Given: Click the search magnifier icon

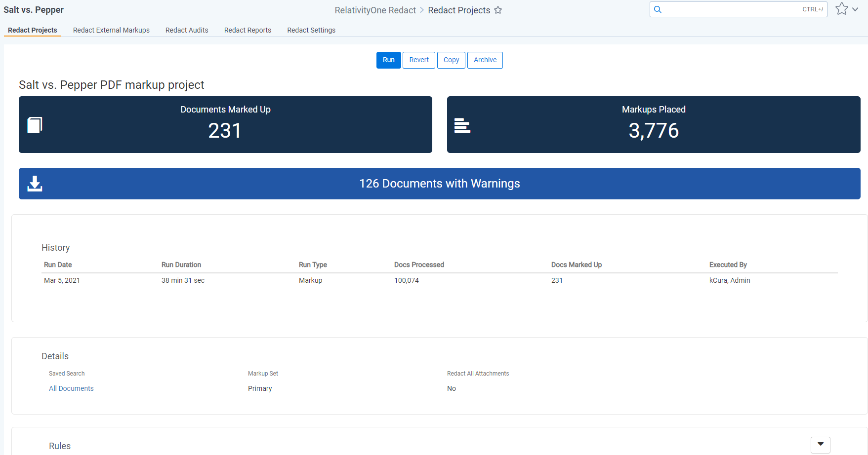Looking at the screenshot, I should point(658,9).
